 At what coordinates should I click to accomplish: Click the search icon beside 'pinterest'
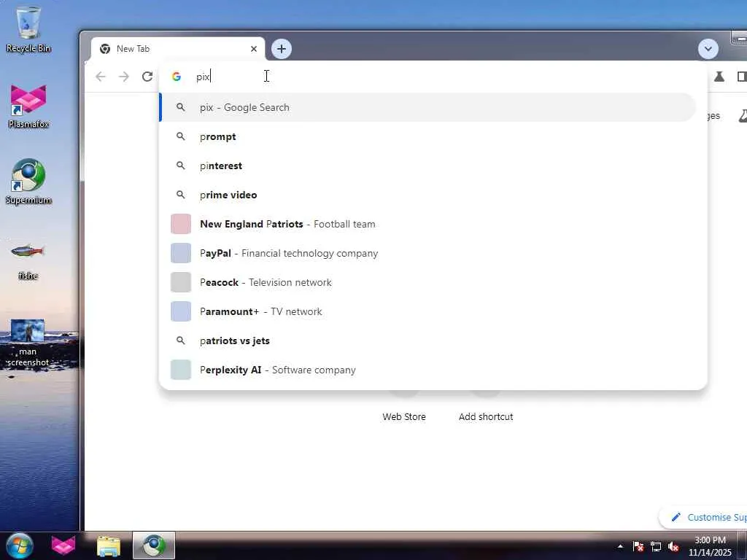pos(181,166)
